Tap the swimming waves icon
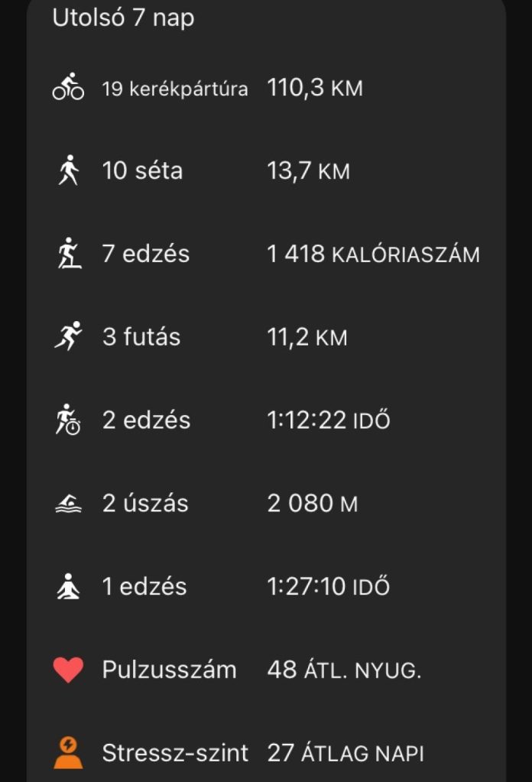The image size is (532, 782). tap(68, 504)
